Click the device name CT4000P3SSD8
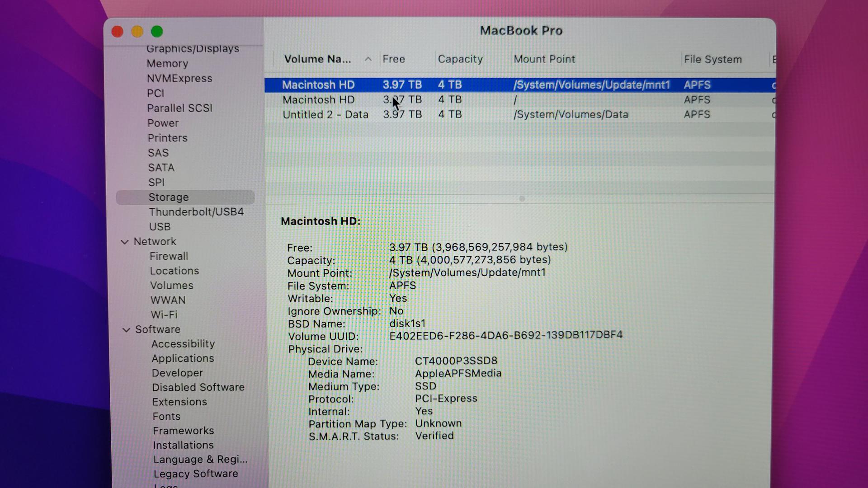Viewport: 868px width, 488px height. [456, 361]
